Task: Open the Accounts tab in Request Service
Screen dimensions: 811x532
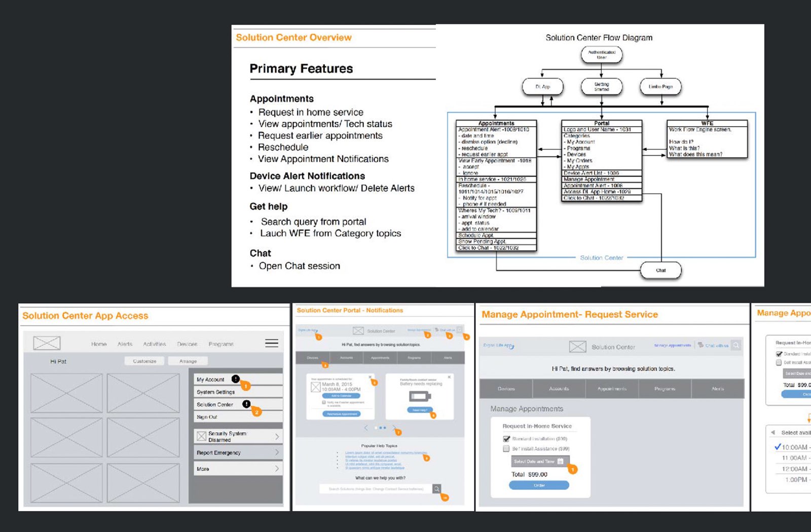Action: tap(559, 389)
